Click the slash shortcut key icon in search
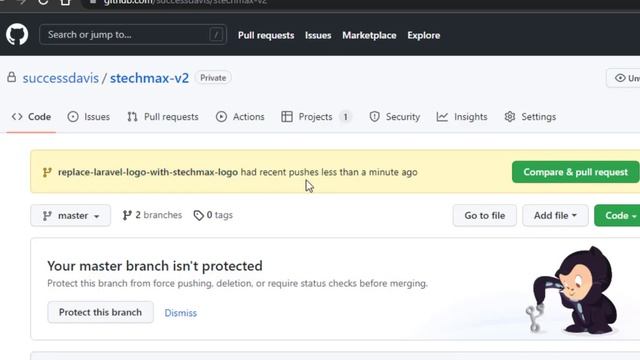Screen dimensions: 640x360 [x=216, y=35]
